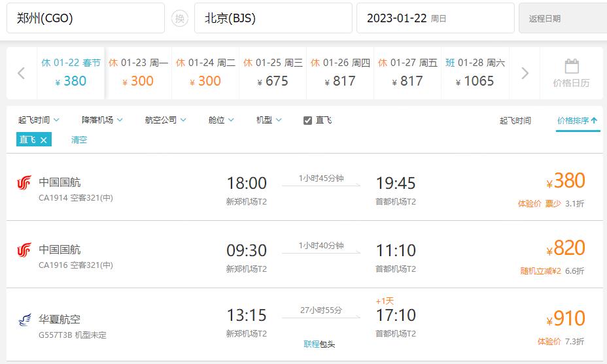
Task: Click the departure city 郑州(CGO) field
Action: point(85,18)
